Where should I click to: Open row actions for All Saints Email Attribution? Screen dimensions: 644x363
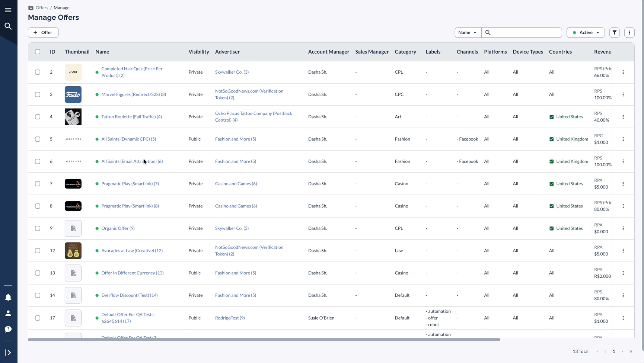pyautogui.click(x=623, y=161)
